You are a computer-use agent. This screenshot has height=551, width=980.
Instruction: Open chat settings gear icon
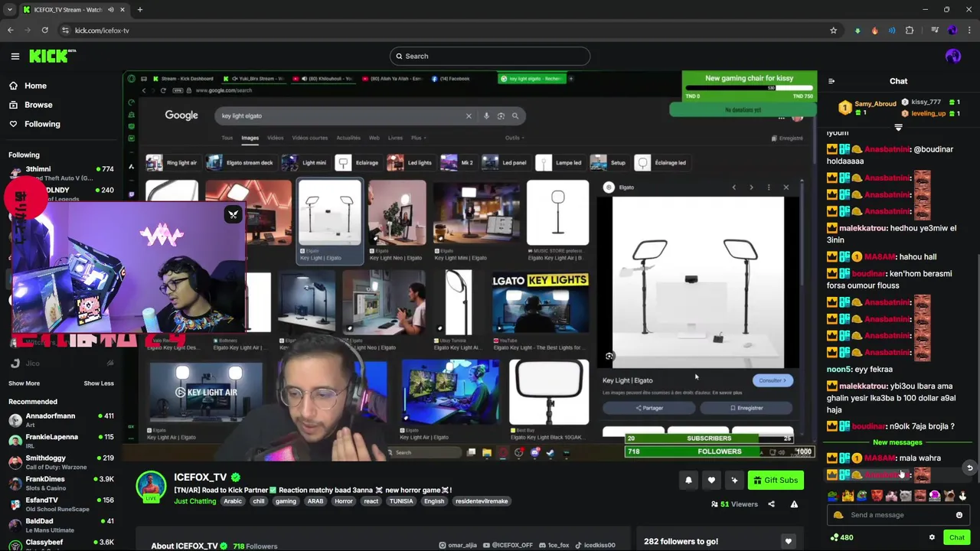tap(932, 537)
